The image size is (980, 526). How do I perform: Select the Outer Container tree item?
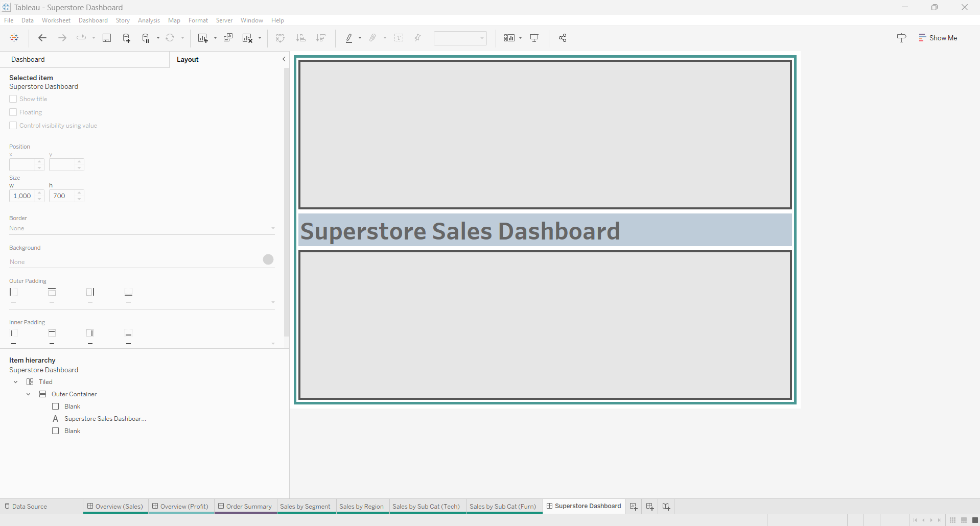coord(68,394)
